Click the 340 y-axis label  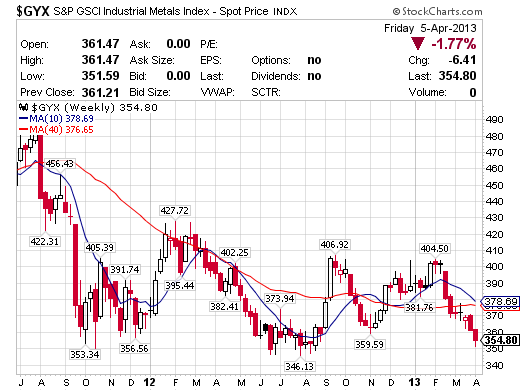[x=494, y=365]
